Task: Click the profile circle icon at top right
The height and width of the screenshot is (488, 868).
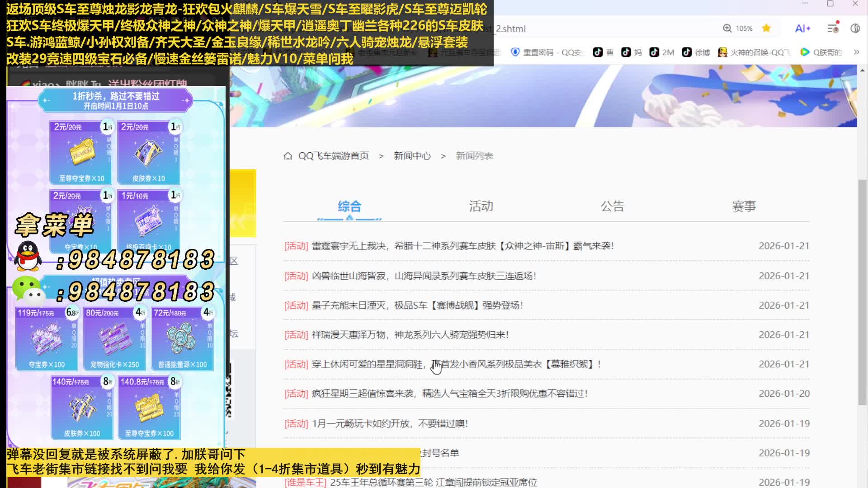Action: pyautogui.click(x=855, y=28)
